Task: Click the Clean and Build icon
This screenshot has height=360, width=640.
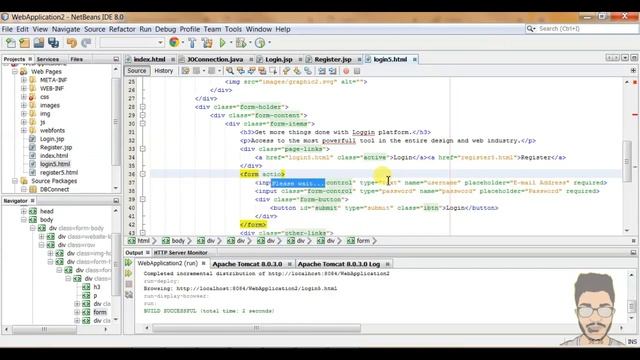Action: [x=207, y=42]
